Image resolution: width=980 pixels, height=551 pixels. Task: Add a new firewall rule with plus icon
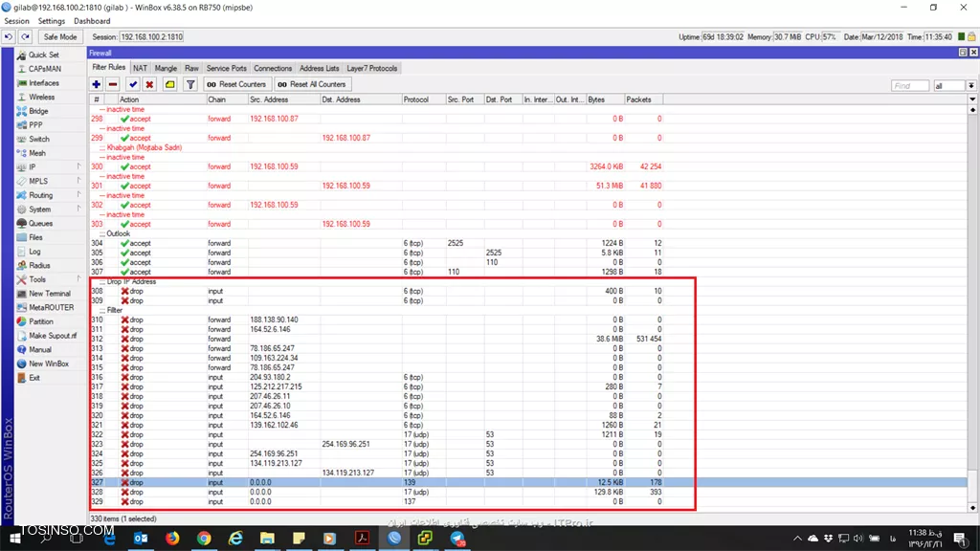(97, 84)
